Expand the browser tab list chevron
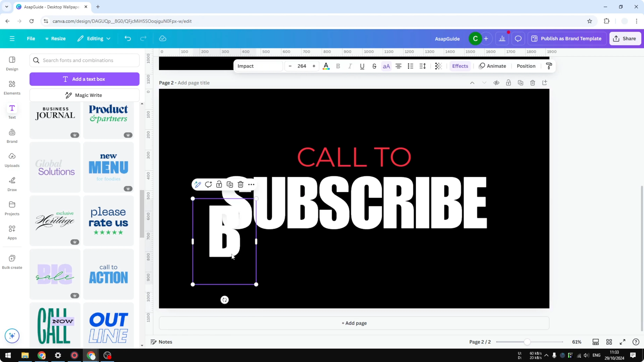Image resolution: width=644 pixels, height=362 pixels. pos(6,7)
